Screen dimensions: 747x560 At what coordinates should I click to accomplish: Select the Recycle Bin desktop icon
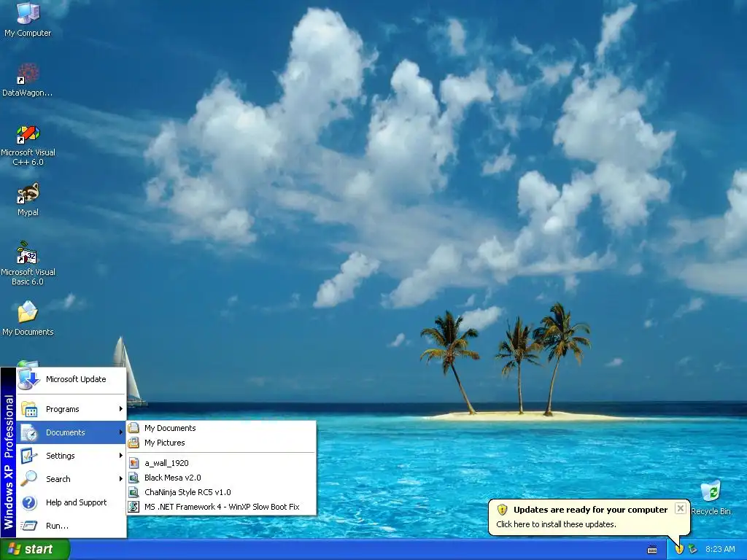pyautogui.click(x=711, y=498)
